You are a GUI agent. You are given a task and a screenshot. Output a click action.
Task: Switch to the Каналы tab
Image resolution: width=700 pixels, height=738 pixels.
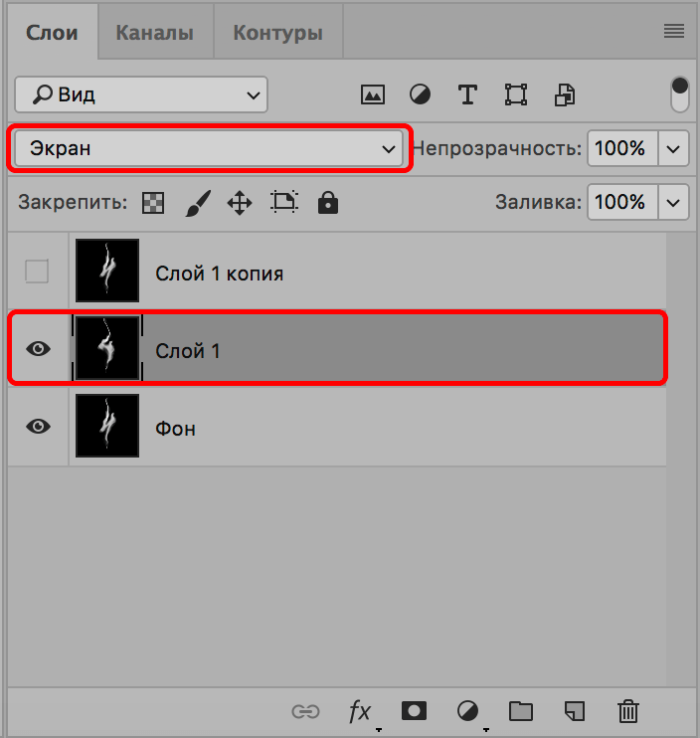[154, 33]
